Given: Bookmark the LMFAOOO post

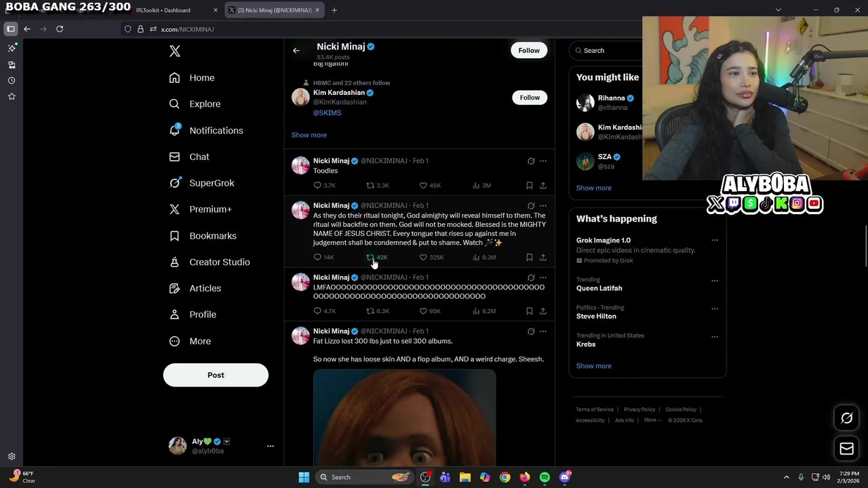Looking at the screenshot, I should [530, 311].
